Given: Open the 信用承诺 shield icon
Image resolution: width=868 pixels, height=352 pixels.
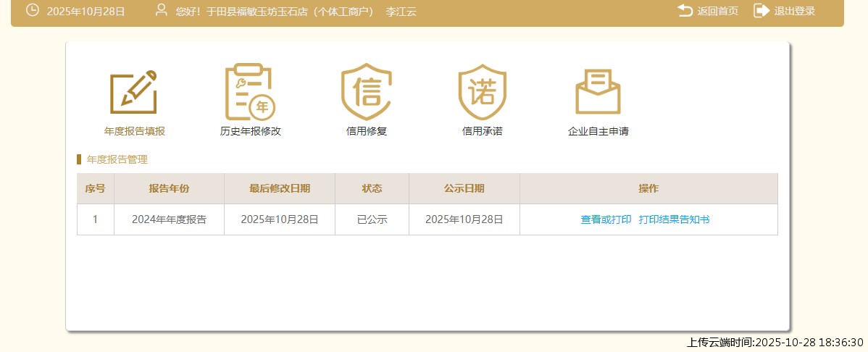Looking at the screenshot, I should point(482,93).
